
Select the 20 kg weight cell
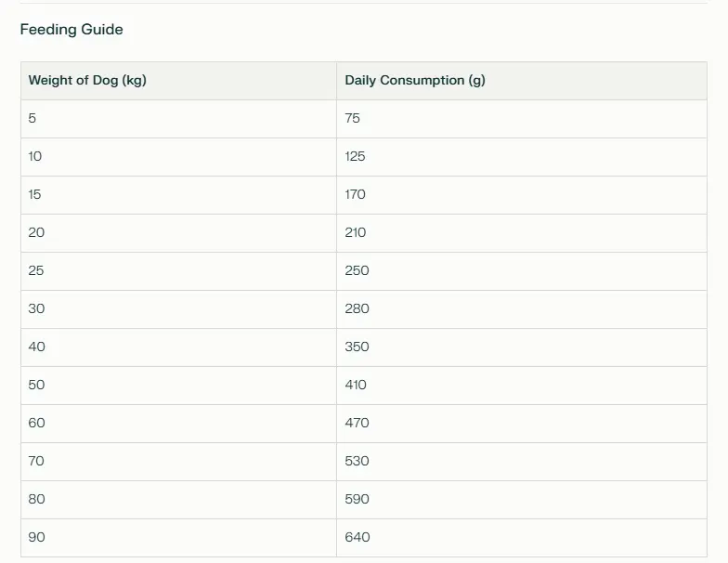click(178, 233)
